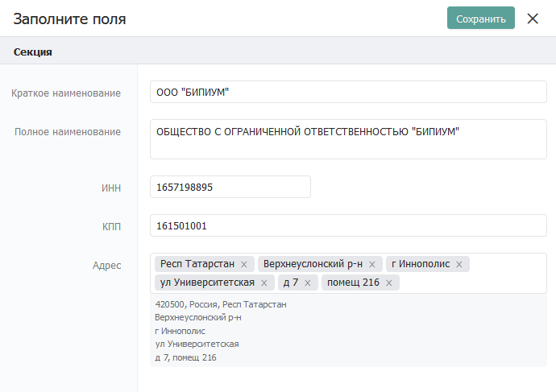Click the "Заполните поля" dialog title
Image resolution: width=556 pixels, height=392 pixels.
pos(69,19)
